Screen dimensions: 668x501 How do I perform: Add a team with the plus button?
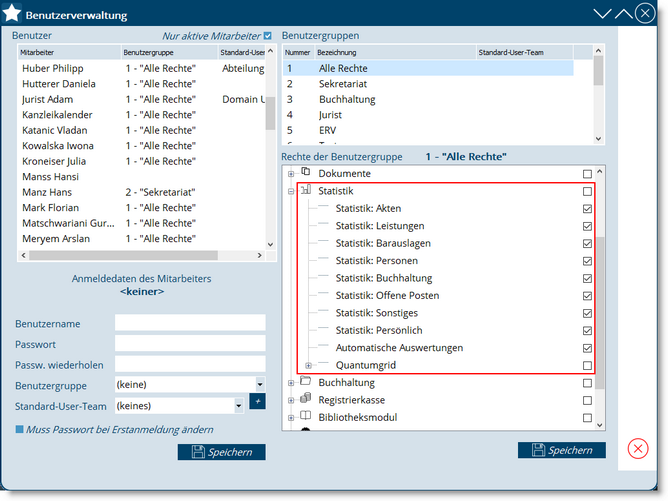pos(257,401)
